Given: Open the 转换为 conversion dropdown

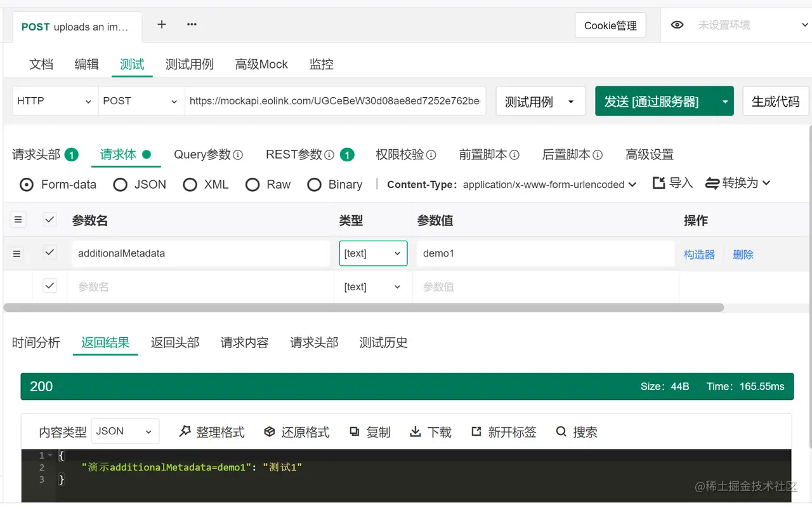Looking at the screenshot, I should pos(738,183).
